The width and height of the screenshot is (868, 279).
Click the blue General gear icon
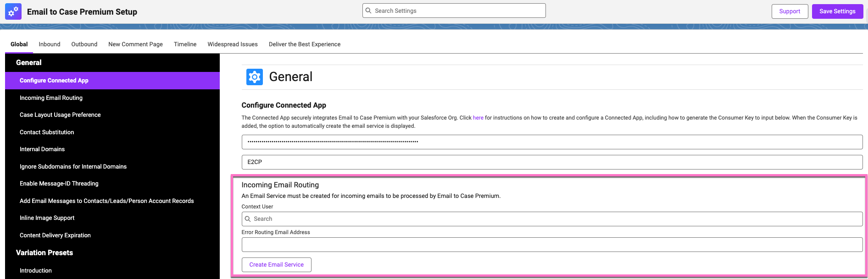tap(255, 77)
